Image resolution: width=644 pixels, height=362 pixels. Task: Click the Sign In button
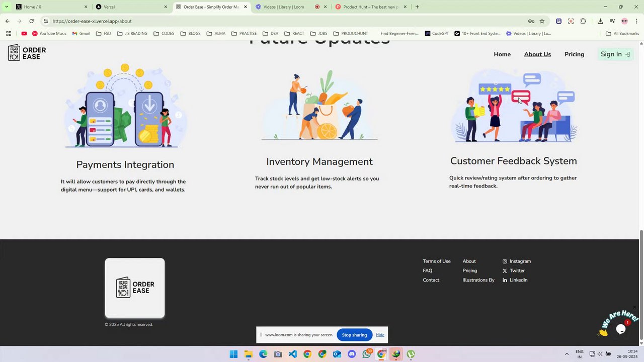[x=615, y=54]
